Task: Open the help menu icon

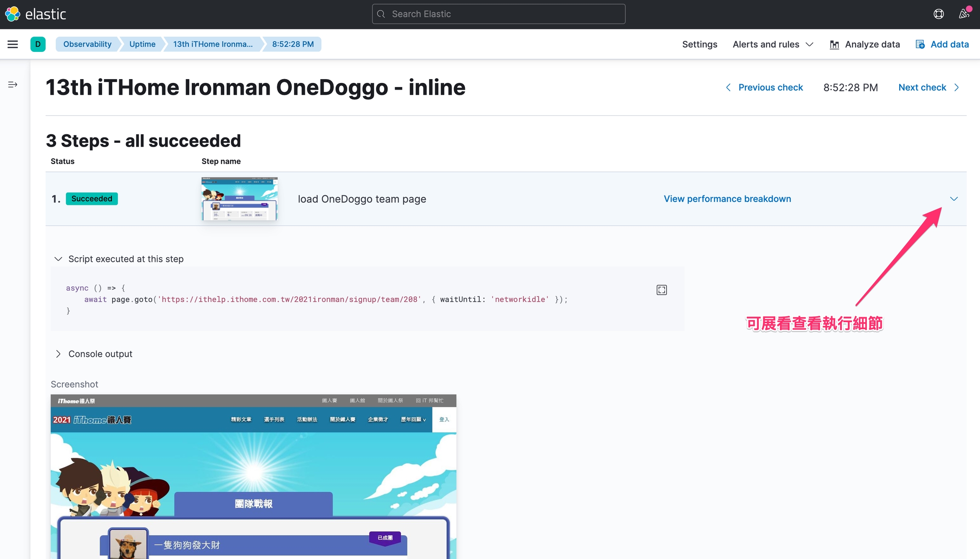Action: tap(939, 14)
